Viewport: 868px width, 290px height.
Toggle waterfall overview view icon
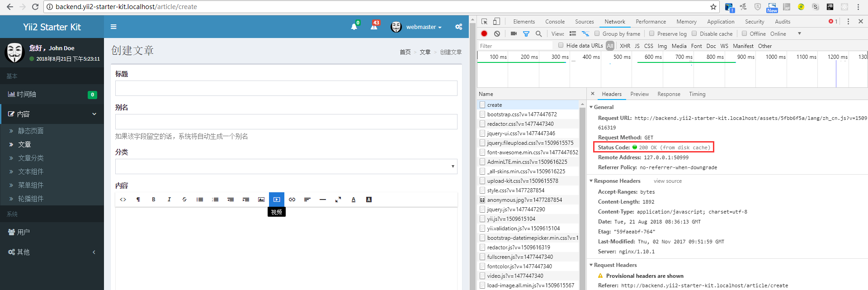click(585, 33)
